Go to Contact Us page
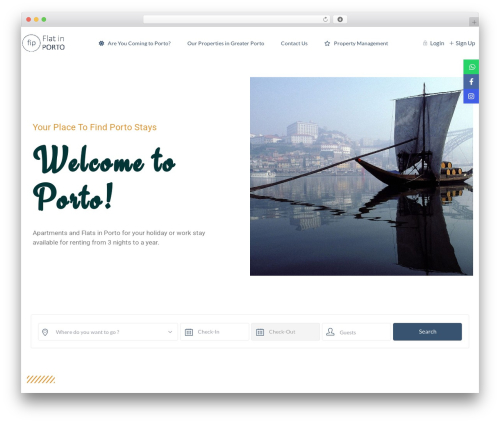Screen dimensions: 500x423 click(x=294, y=43)
